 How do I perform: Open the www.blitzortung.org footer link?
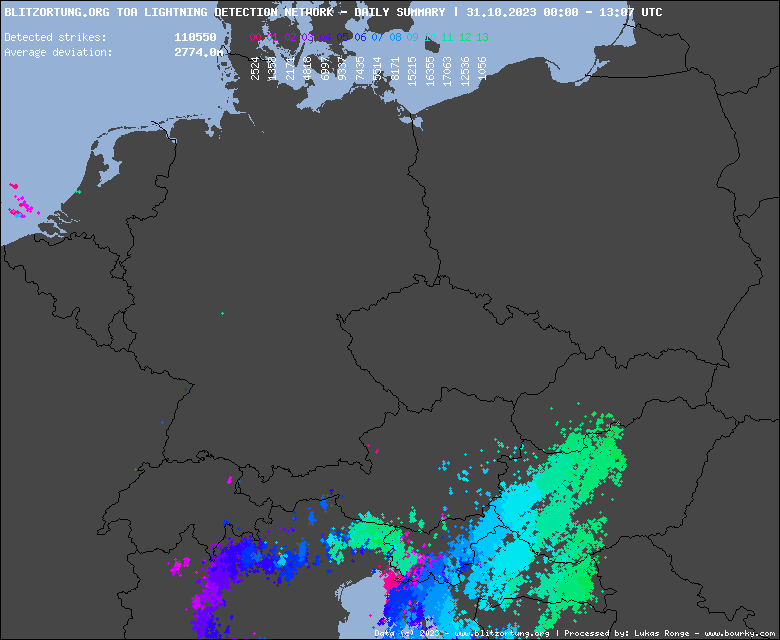point(502,633)
